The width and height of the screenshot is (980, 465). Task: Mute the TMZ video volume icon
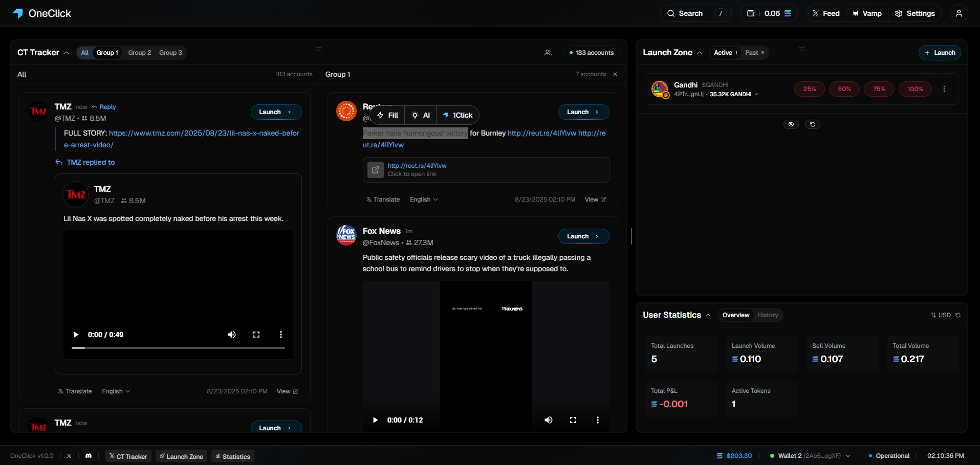click(x=232, y=335)
